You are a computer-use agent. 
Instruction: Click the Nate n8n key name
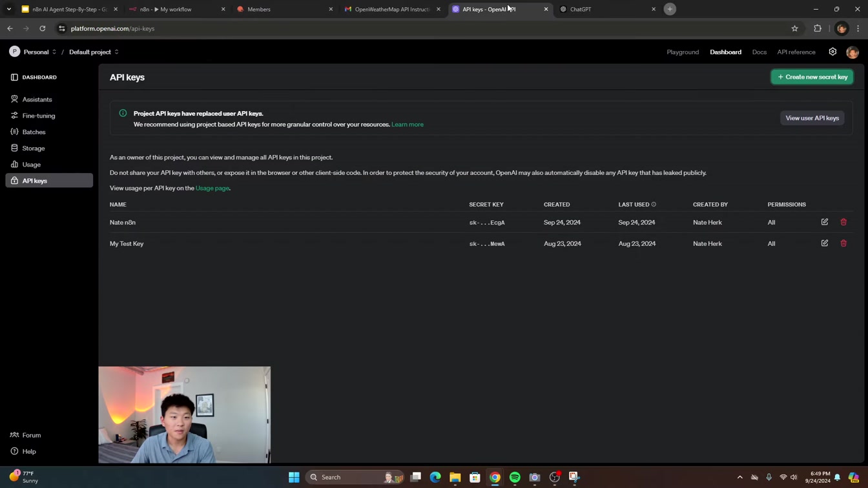point(123,223)
